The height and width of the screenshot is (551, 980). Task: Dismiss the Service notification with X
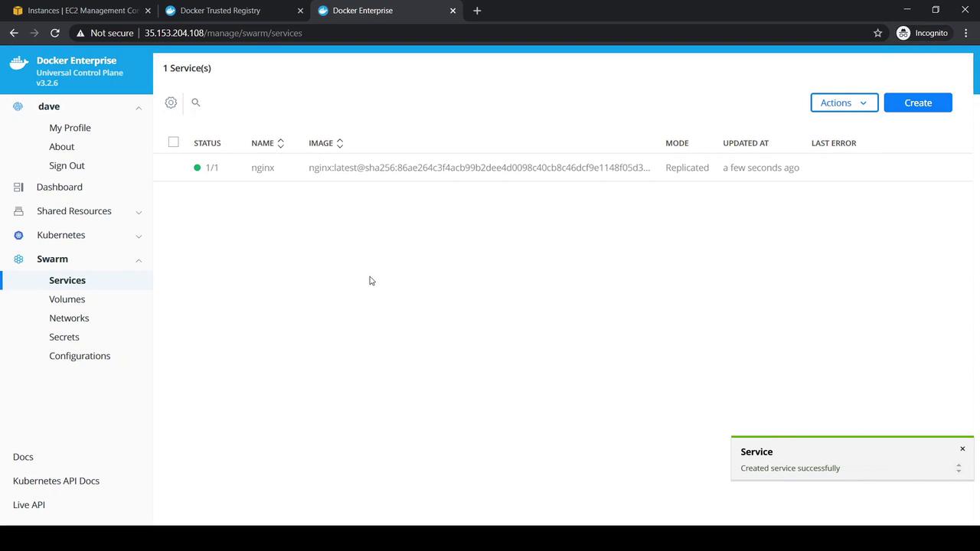coord(962,449)
